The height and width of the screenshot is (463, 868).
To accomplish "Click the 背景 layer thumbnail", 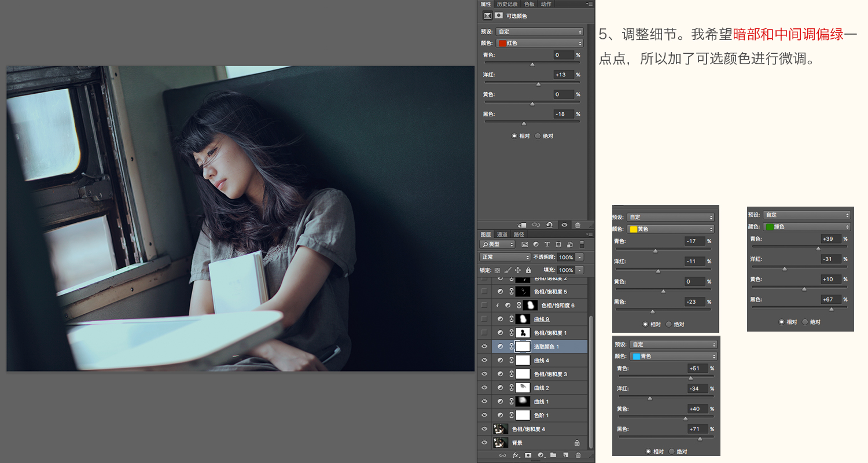I will pos(501,443).
